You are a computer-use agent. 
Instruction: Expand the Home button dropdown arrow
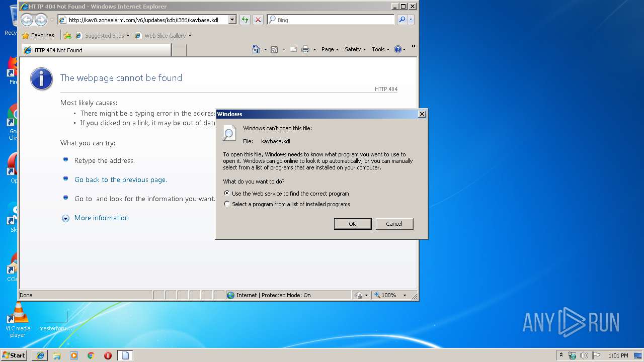click(265, 49)
